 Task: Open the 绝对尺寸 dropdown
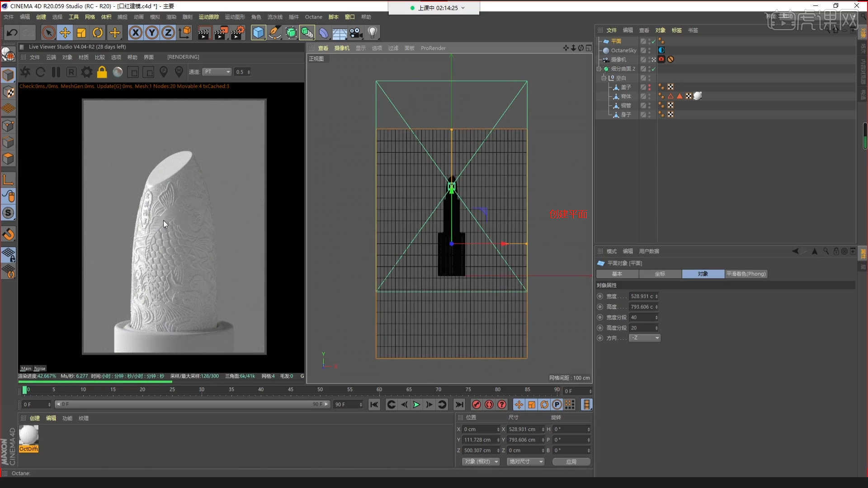point(525,462)
